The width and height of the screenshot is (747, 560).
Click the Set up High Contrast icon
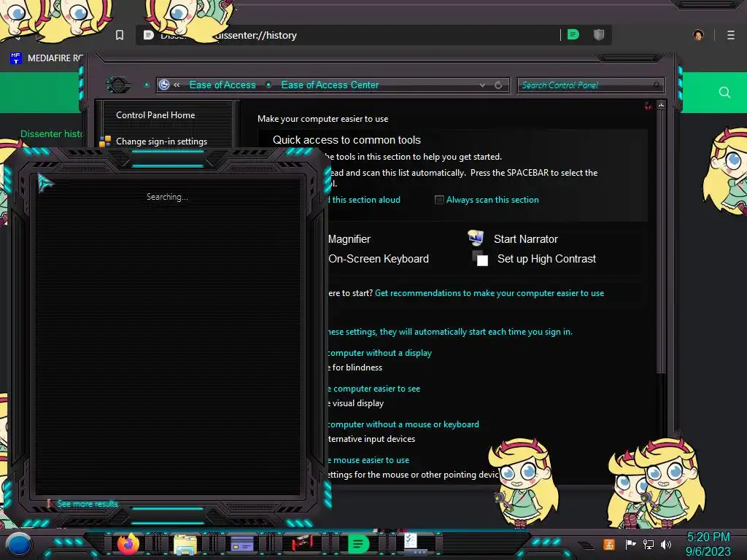pyautogui.click(x=480, y=258)
